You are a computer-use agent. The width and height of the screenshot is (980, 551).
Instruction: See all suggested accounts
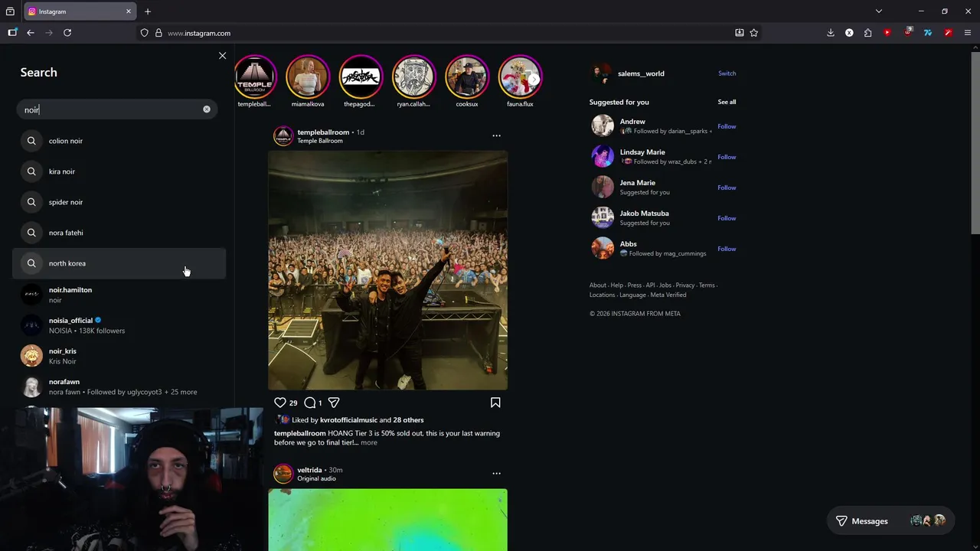727,102
